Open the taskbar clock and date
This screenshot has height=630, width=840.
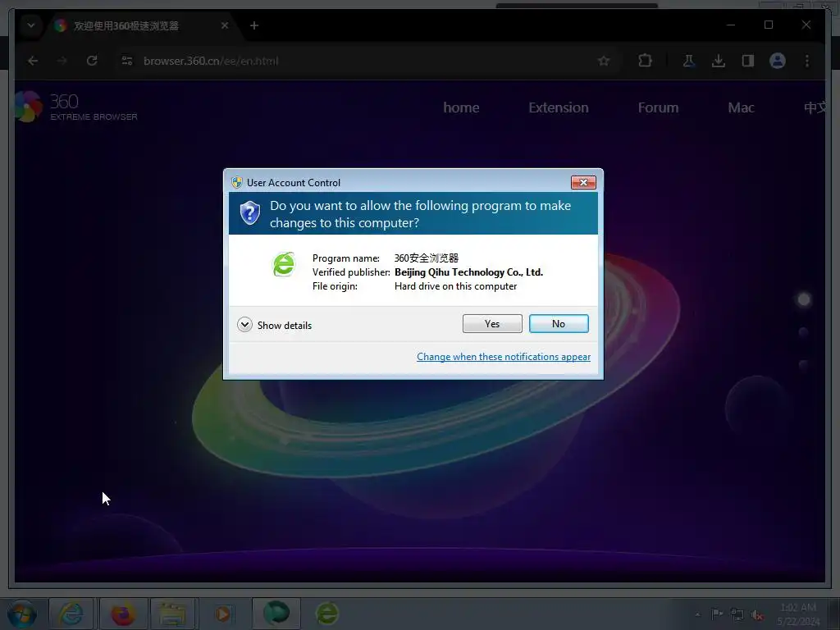tap(798, 614)
